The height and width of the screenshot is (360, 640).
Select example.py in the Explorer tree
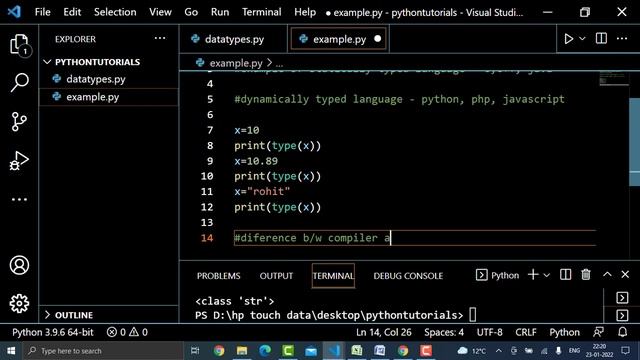coord(109,97)
